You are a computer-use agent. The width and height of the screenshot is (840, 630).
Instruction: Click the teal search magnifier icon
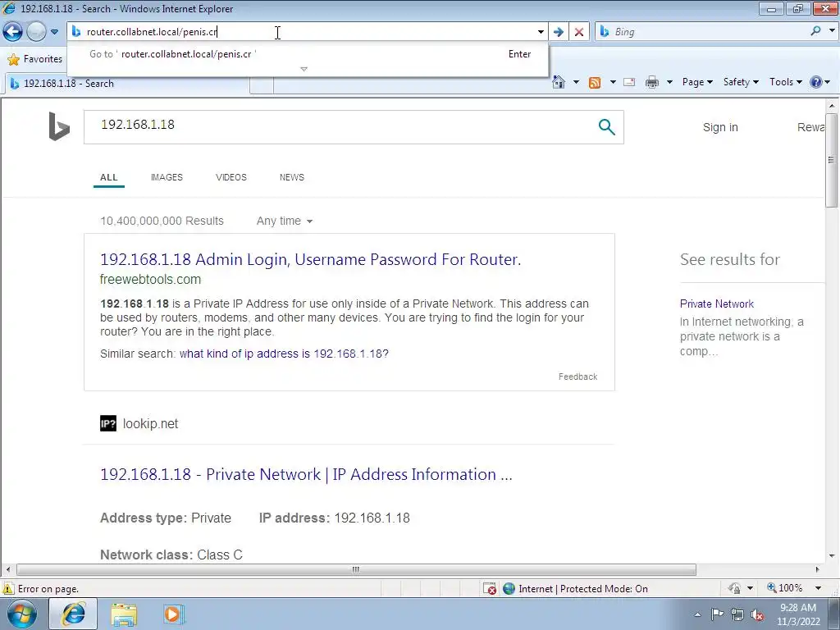(x=606, y=127)
